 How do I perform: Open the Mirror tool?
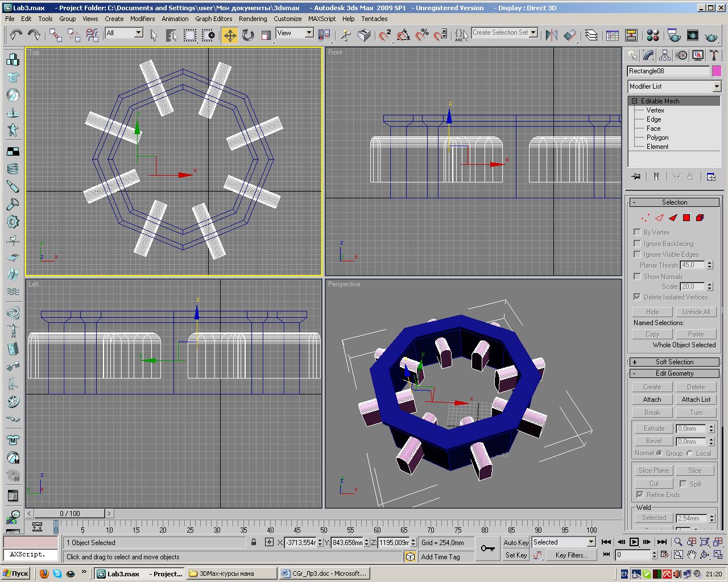pyautogui.click(x=551, y=35)
